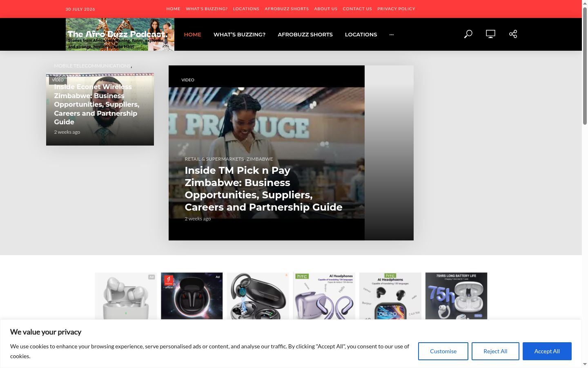
Task: Click Accept All cookies button
Action: [x=547, y=351]
